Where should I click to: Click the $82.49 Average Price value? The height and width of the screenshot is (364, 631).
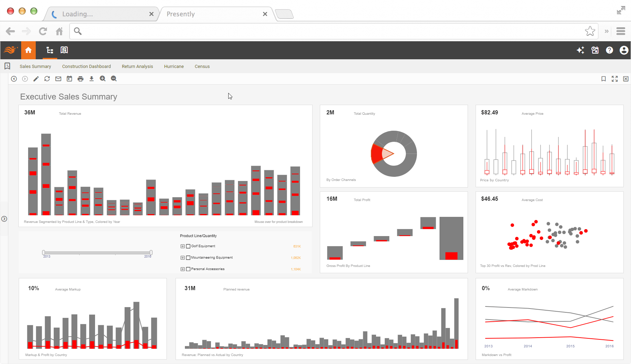coord(489,112)
